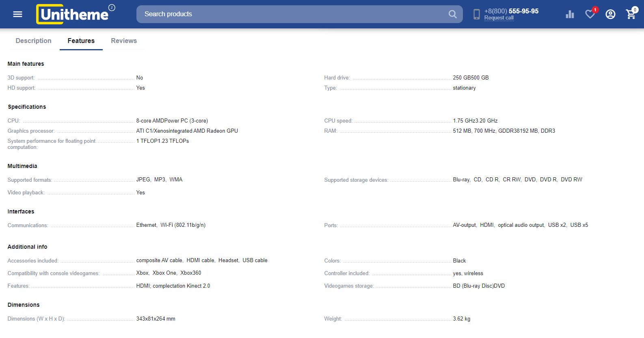The height and width of the screenshot is (338, 644).
Task: Click the ATI C1/Xenosintegrated AMD Radeon GPU text
Action: pyautogui.click(x=187, y=131)
